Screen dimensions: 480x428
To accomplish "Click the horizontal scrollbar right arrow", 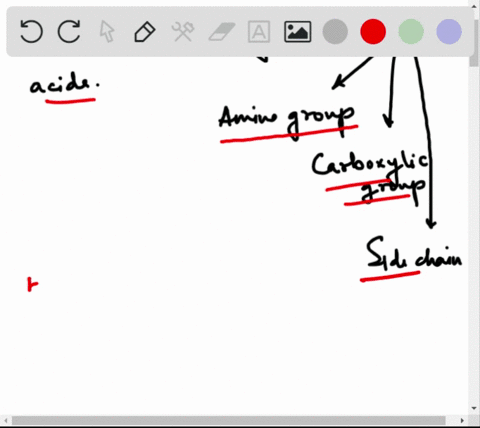I will [x=462, y=421].
